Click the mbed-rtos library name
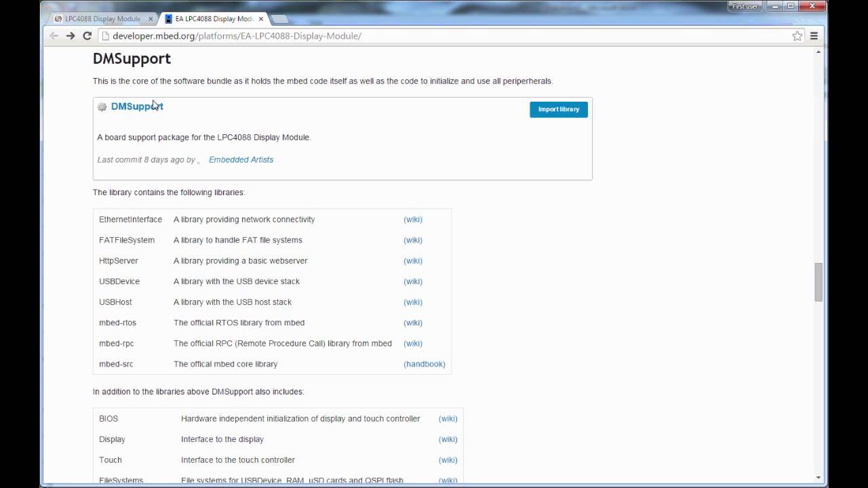 coord(117,323)
